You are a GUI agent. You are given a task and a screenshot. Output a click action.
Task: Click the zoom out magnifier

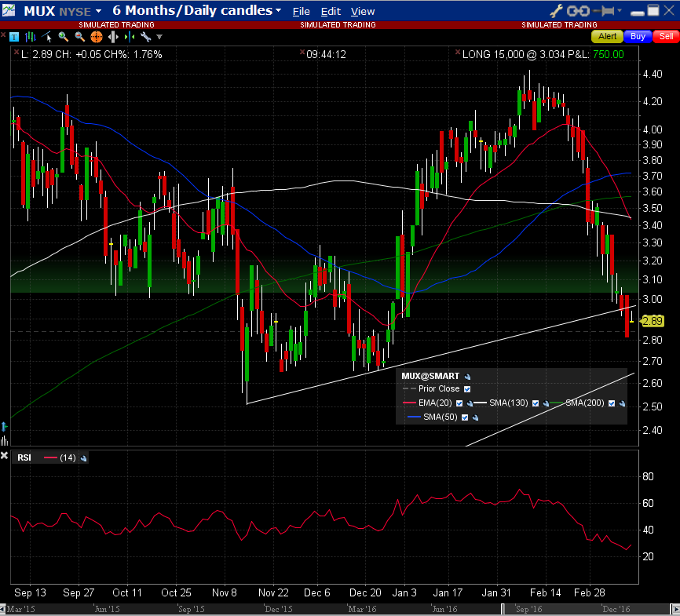coord(79,37)
